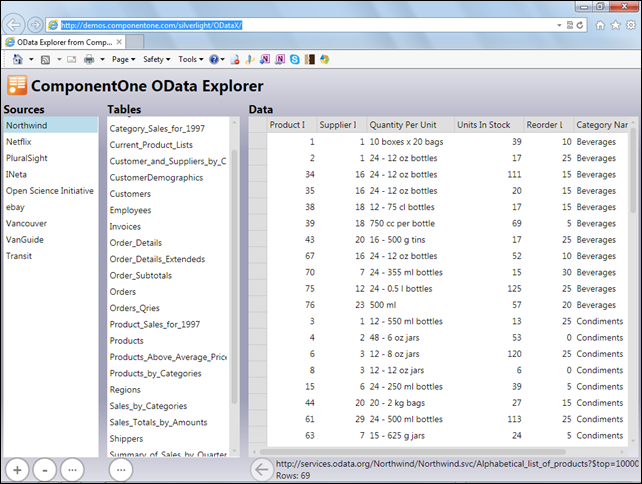Open the Page menu
The image size is (642, 484).
coord(123,60)
